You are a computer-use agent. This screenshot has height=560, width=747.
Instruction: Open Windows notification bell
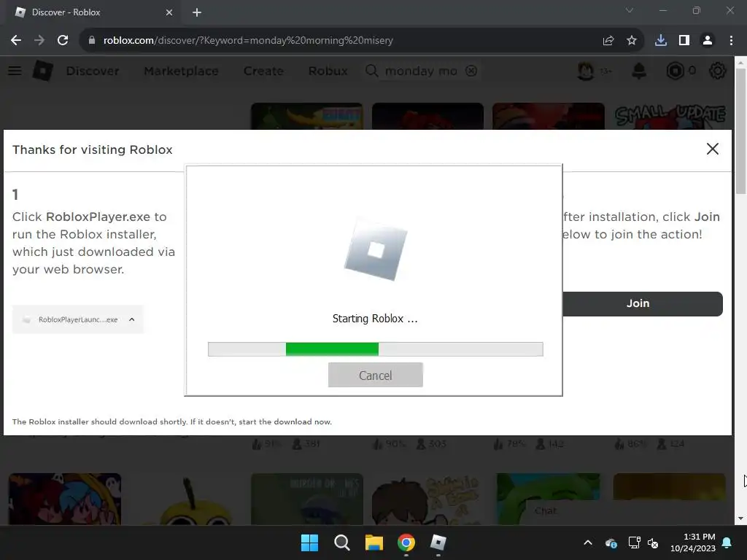coord(727,542)
